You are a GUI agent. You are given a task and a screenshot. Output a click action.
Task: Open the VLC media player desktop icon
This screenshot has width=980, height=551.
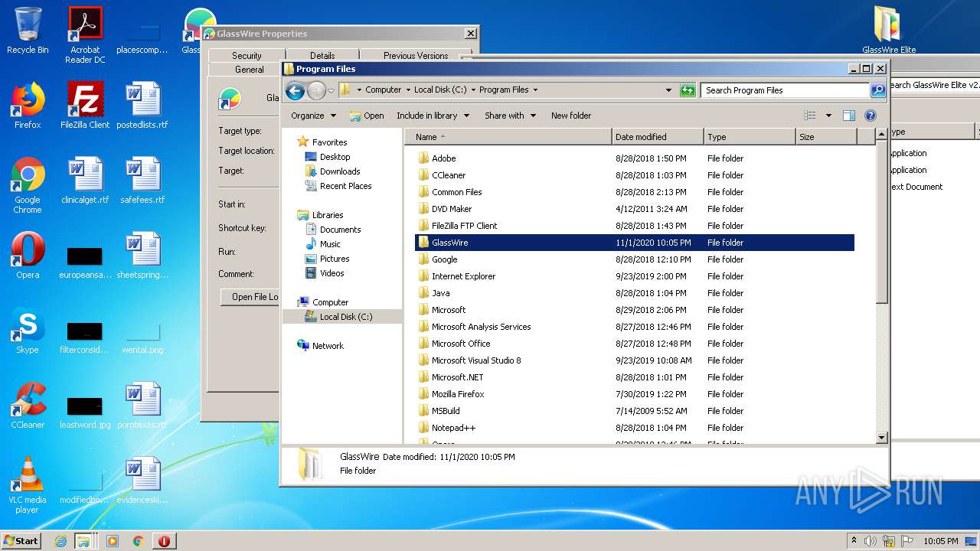tap(28, 485)
